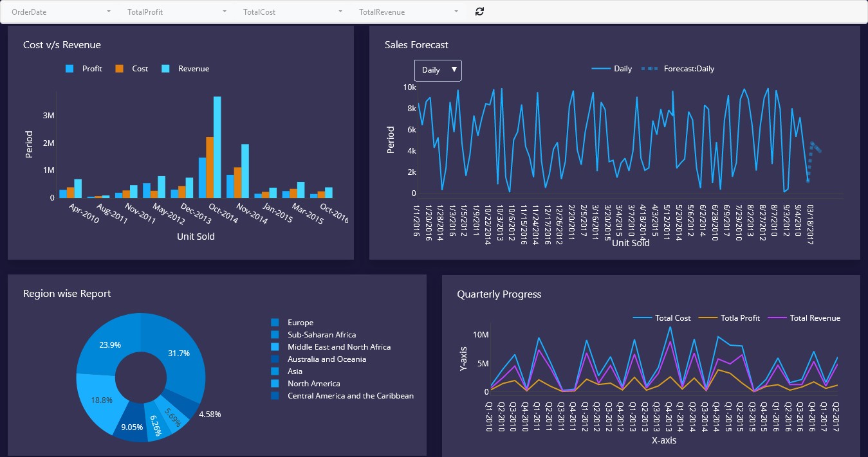
Task: Click the Region wise Report title
Action: pyautogui.click(x=67, y=294)
